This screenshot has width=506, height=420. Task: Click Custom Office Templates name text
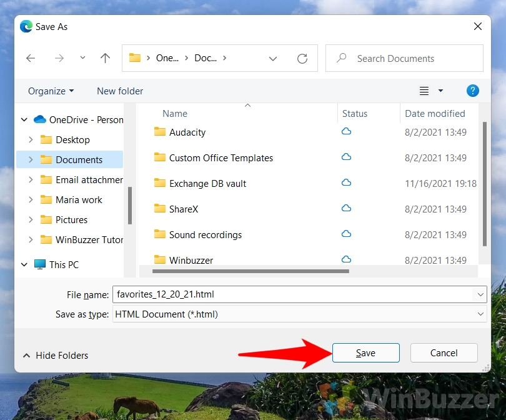coord(221,158)
